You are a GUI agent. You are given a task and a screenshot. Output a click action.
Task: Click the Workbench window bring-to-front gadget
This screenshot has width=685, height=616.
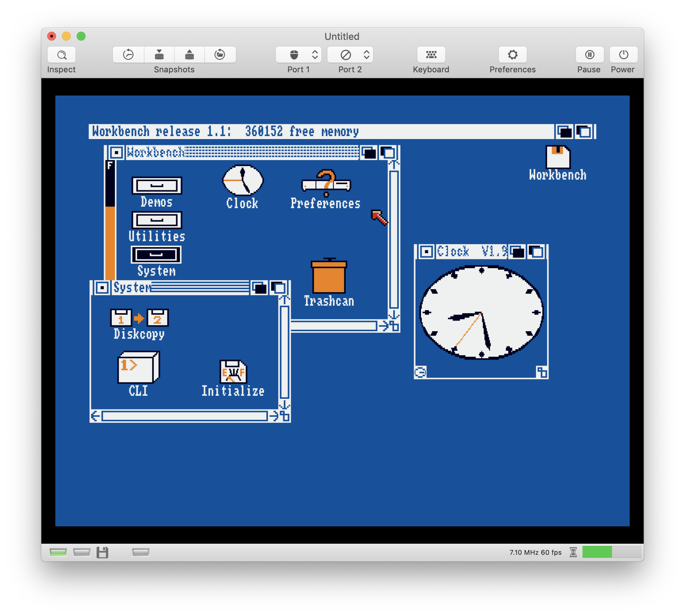[388, 152]
